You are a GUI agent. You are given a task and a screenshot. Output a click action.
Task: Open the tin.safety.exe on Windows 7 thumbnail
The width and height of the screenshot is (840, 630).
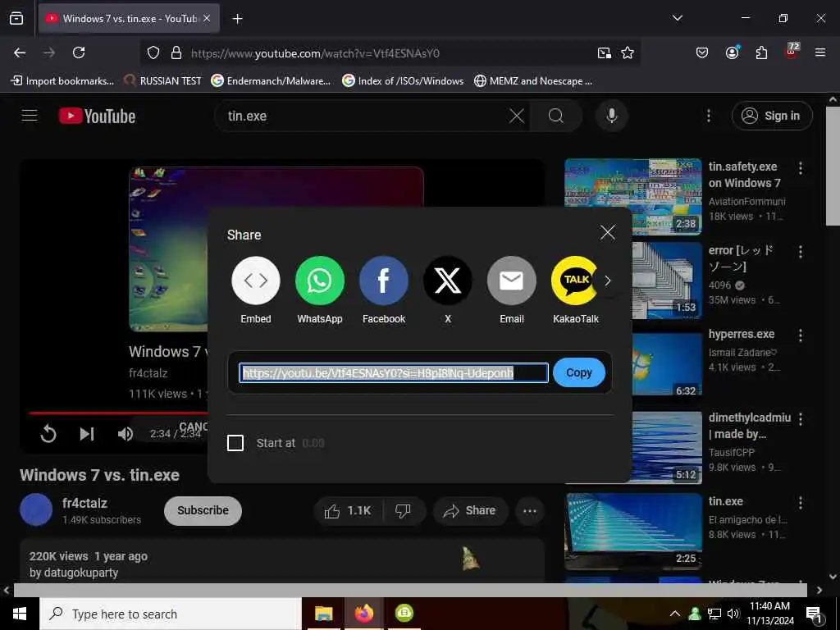click(633, 197)
